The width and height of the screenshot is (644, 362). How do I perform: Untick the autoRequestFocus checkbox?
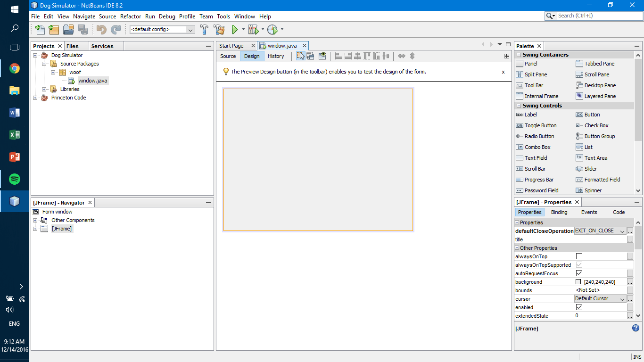point(579,273)
